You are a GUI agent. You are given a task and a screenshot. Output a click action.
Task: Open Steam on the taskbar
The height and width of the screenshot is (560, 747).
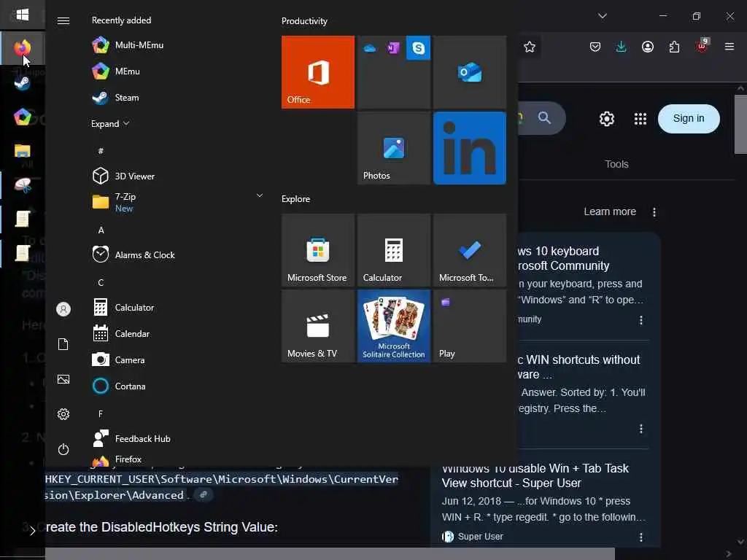coord(23,83)
